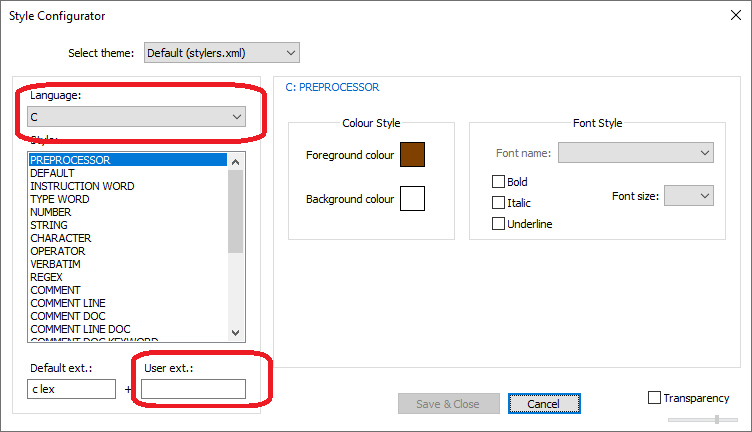Enable the Bold checkbox
752x432 pixels.
(x=498, y=182)
